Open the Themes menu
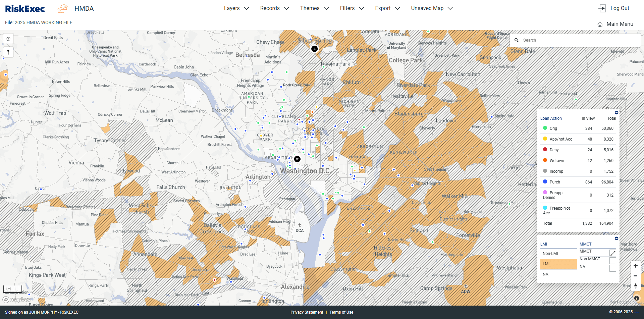644x319 pixels. point(314,8)
